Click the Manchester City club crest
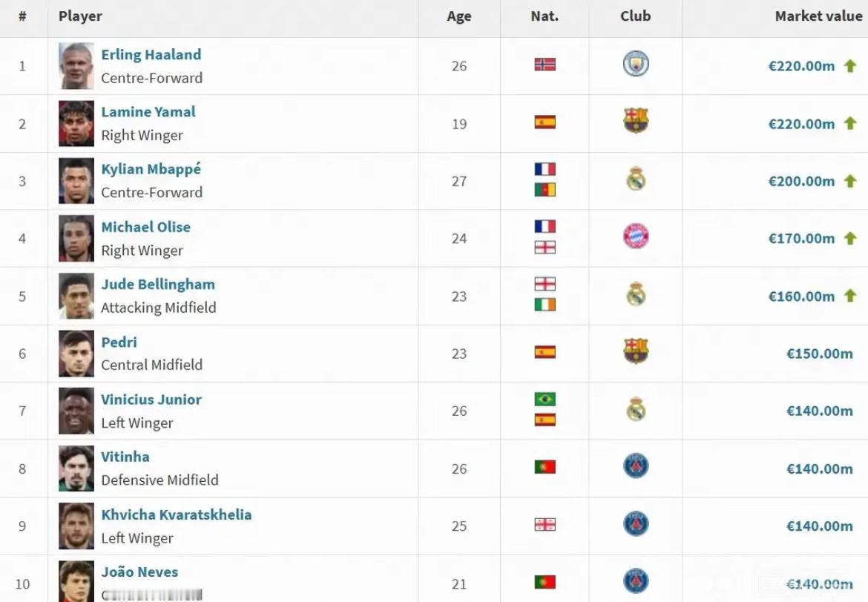 tap(636, 64)
